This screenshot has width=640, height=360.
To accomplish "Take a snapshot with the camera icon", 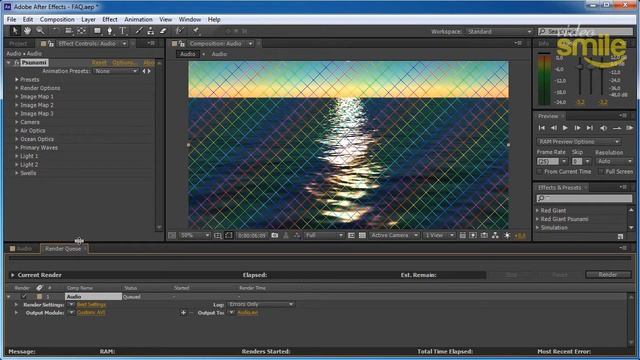I will [x=275, y=236].
